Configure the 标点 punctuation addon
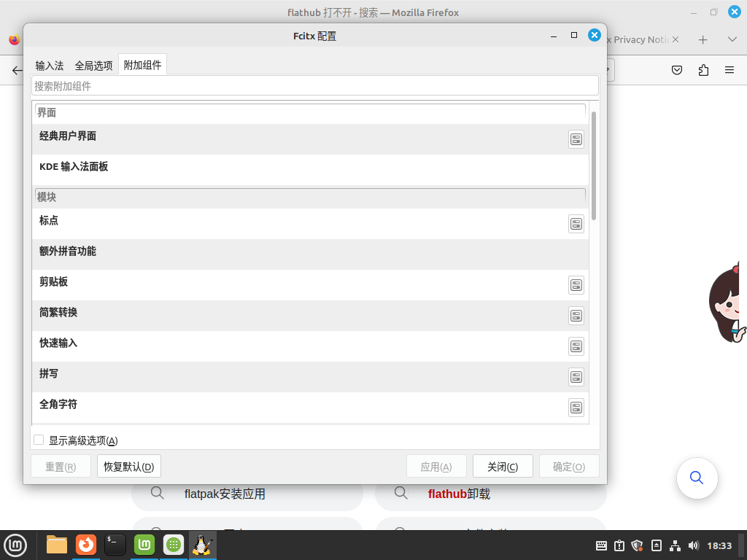 tap(576, 224)
